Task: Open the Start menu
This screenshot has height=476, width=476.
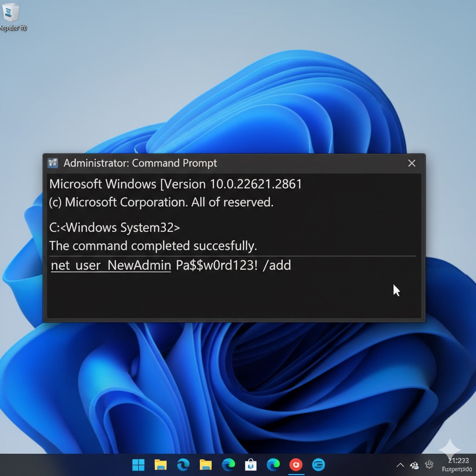Action: (138, 464)
